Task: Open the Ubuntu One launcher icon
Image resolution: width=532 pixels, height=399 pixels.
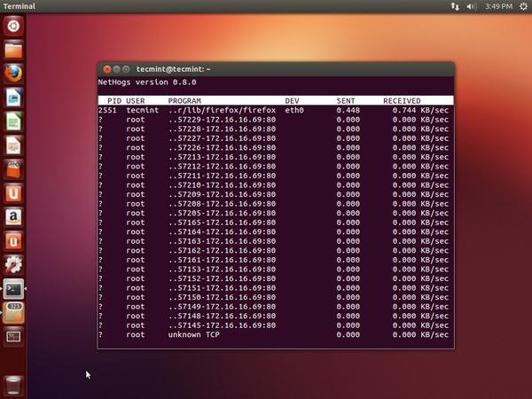Action: [x=13, y=193]
